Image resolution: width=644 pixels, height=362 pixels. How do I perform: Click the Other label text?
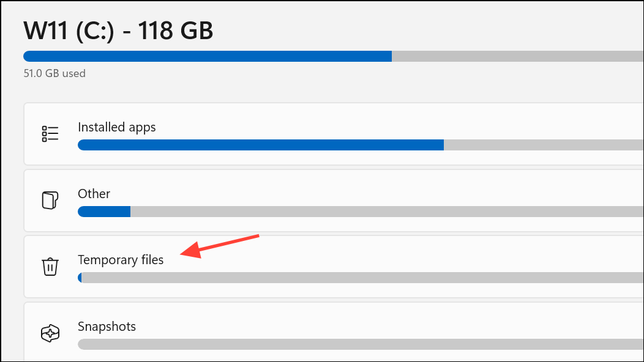click(x=94, y=193)
